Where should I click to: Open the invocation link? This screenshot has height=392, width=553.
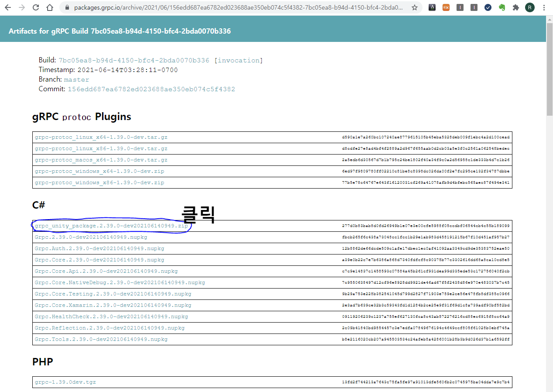[x=240, y=60]
